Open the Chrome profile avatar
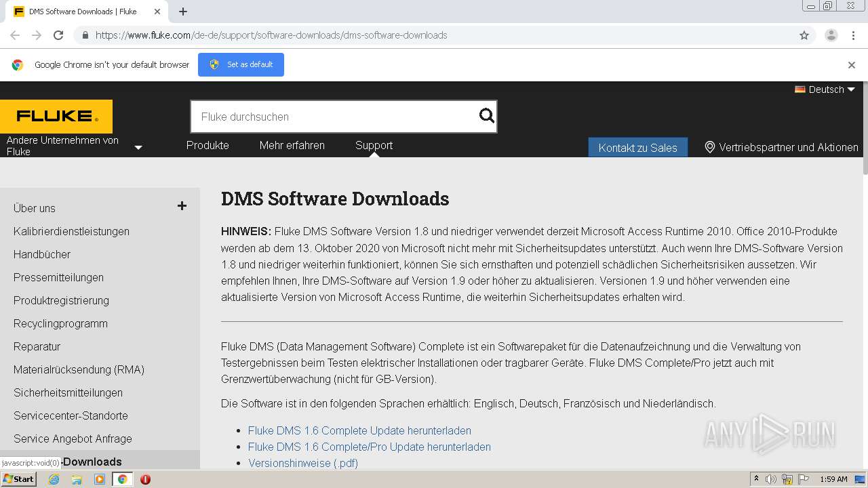868x488 pixels. pyautogui.click(x=831, y=35)
